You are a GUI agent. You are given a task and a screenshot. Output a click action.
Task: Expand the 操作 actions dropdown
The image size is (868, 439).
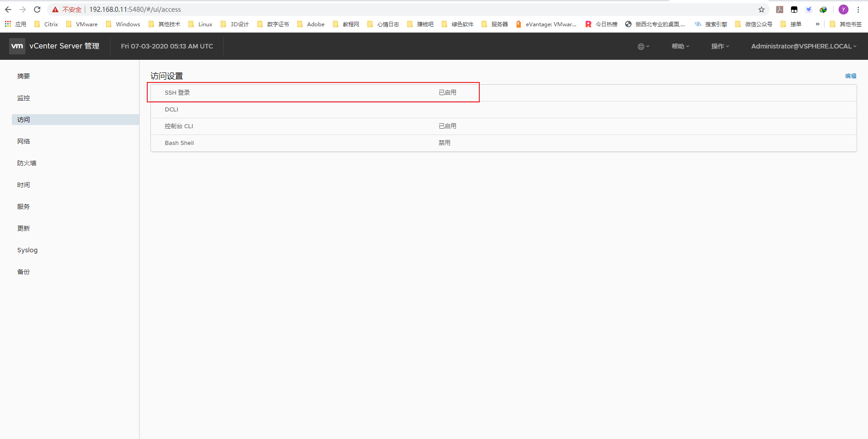tap(720, 46)
